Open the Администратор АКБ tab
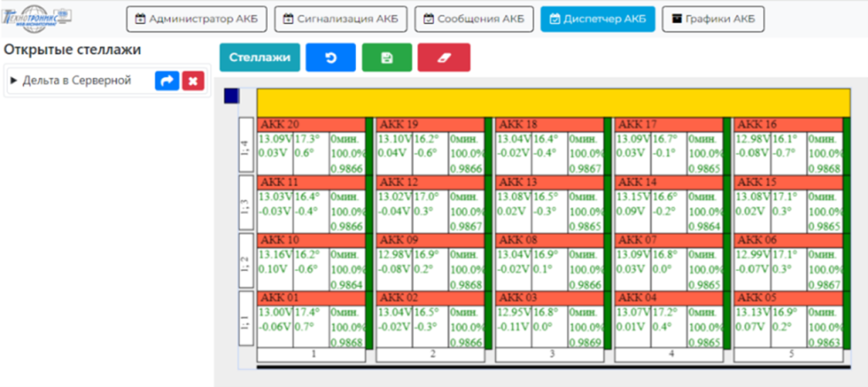The image size is (868, 387). point(198,18)
